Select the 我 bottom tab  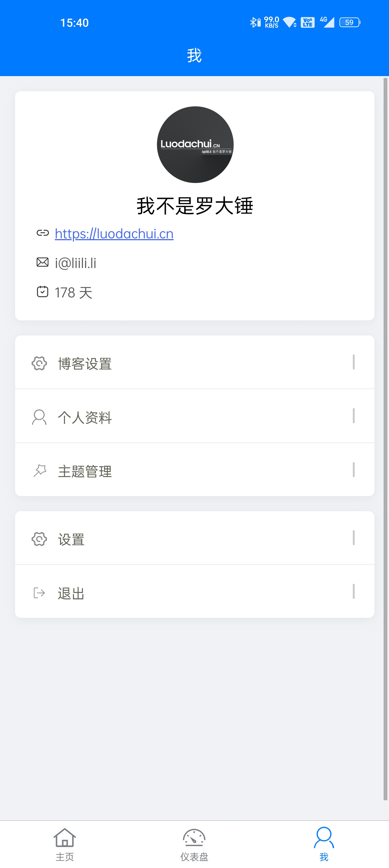tap(324, 844)
